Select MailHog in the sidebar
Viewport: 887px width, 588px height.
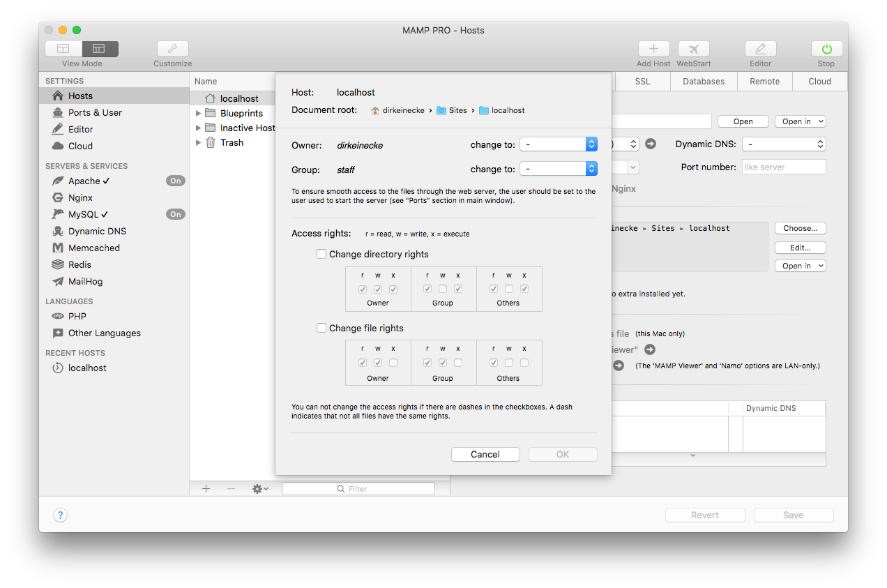click(x=85, y=281)
